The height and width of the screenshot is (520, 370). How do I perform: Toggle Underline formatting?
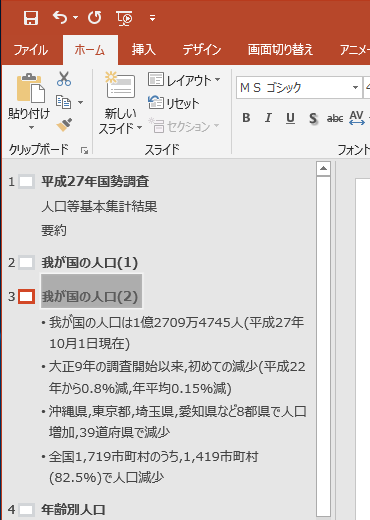click(x=290, y=118)
